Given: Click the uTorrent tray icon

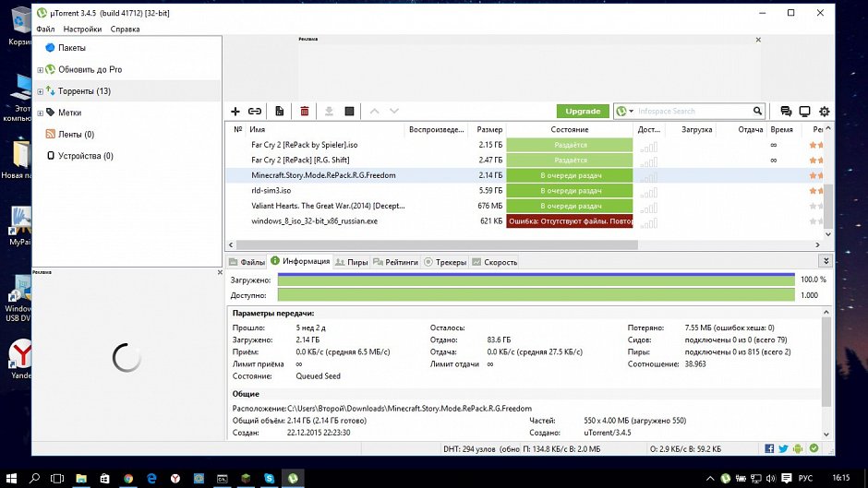Looking at the screenshot, I should (725, 478).
